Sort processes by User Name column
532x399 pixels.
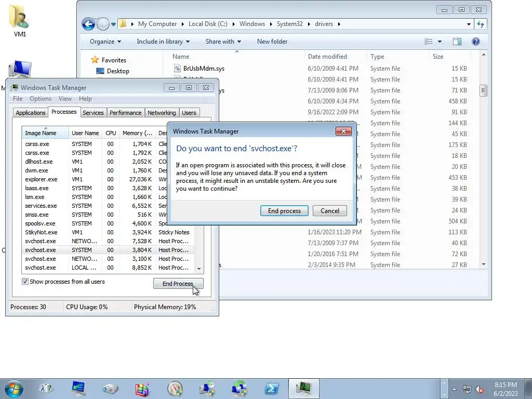[85, 133]
